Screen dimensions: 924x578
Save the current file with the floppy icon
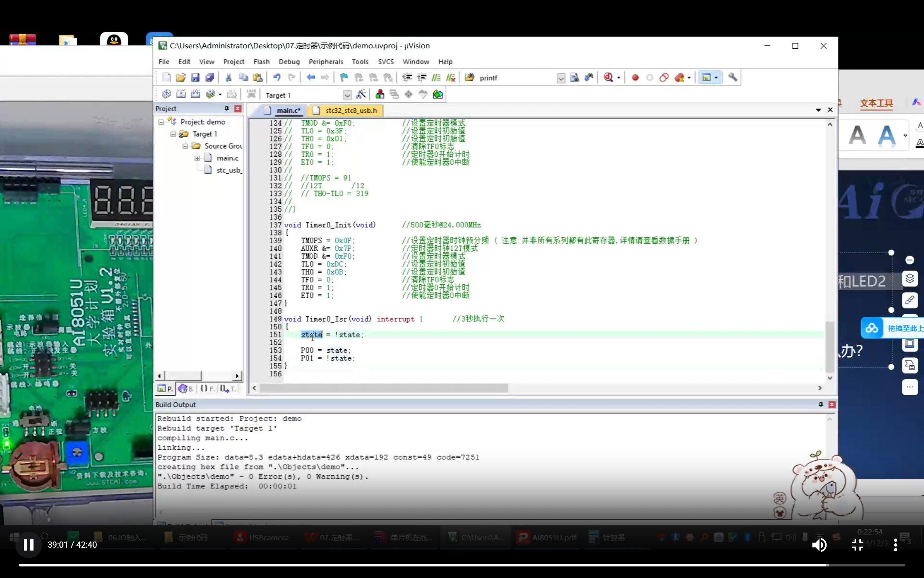pyautogui.click(x=195, y=78)
